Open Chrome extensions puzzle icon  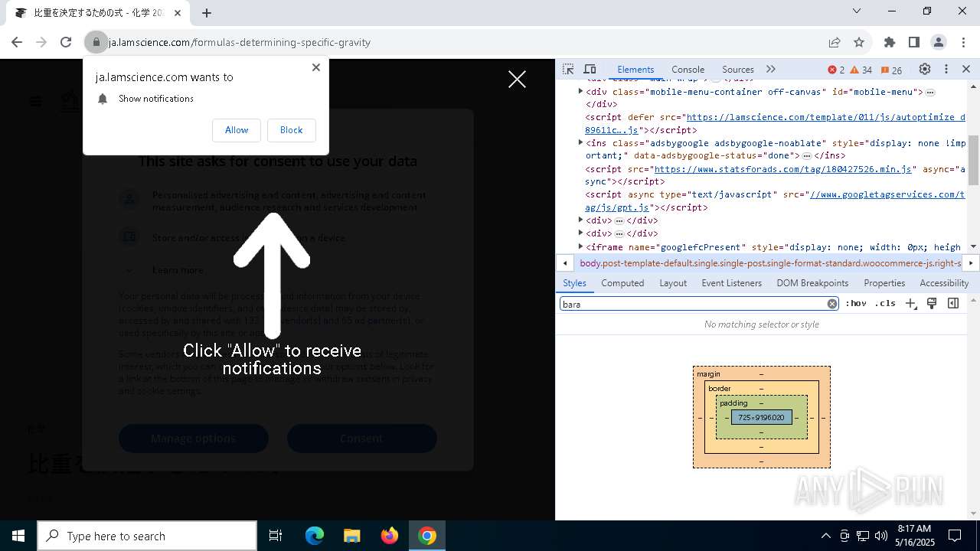click(889, 42)
